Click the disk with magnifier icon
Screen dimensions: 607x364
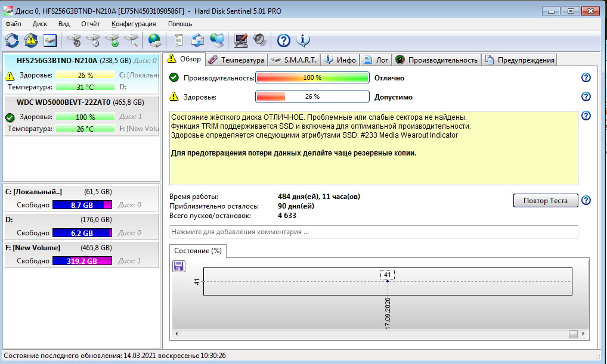pyautogui.click(x=131, y=41)
